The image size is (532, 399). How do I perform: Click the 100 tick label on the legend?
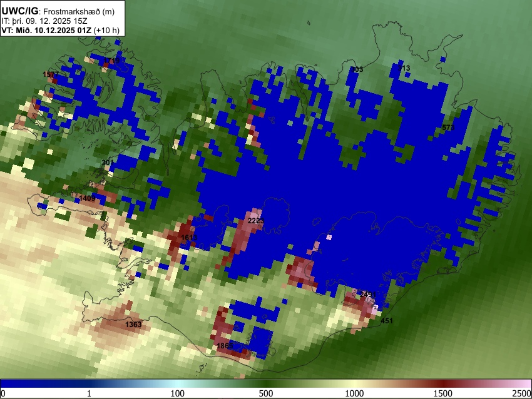point(178,393)
